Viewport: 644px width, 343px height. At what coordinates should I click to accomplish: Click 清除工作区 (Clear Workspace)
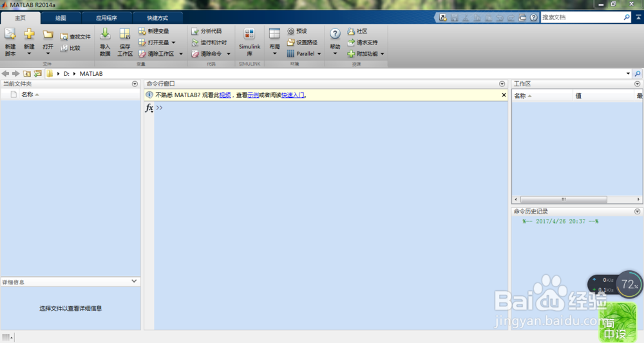point(156,54)
